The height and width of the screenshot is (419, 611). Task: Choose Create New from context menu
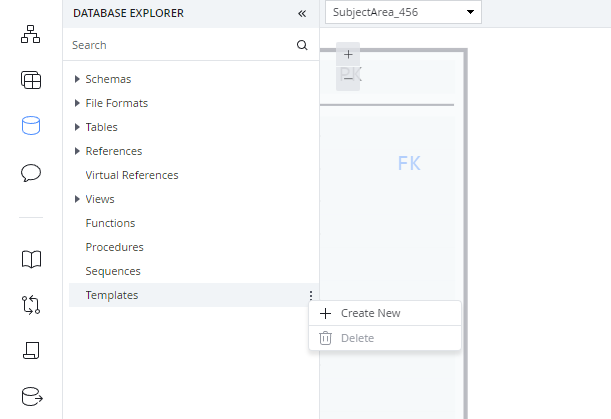(370, 313)
